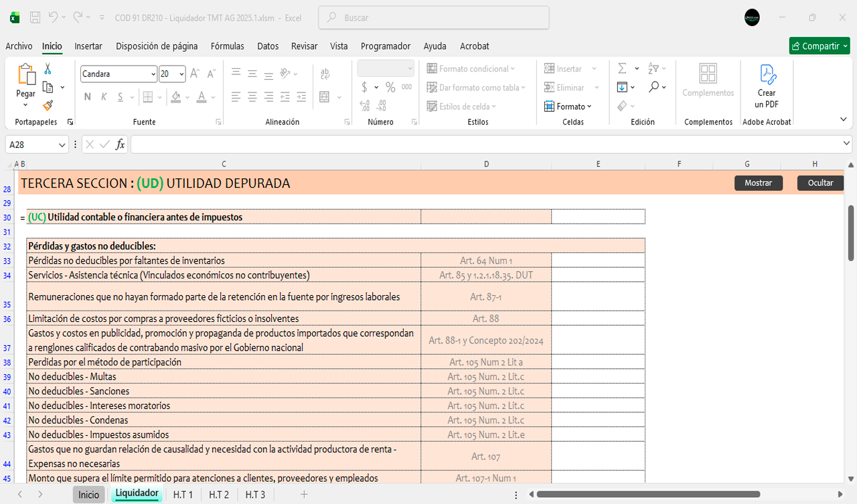This screenshot has width=857, height=504.
Task: Open Find and Select magnifier tool
Action: coord(654,87)
